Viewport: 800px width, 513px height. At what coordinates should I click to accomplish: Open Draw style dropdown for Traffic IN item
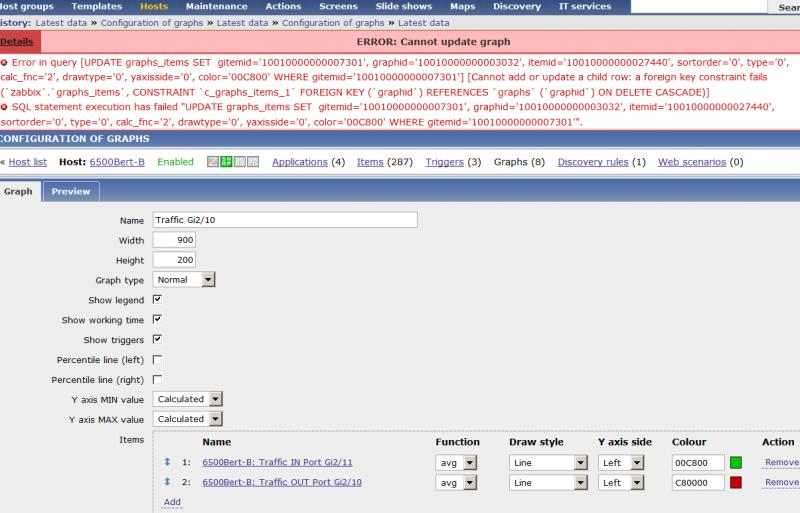click(548, 463)
